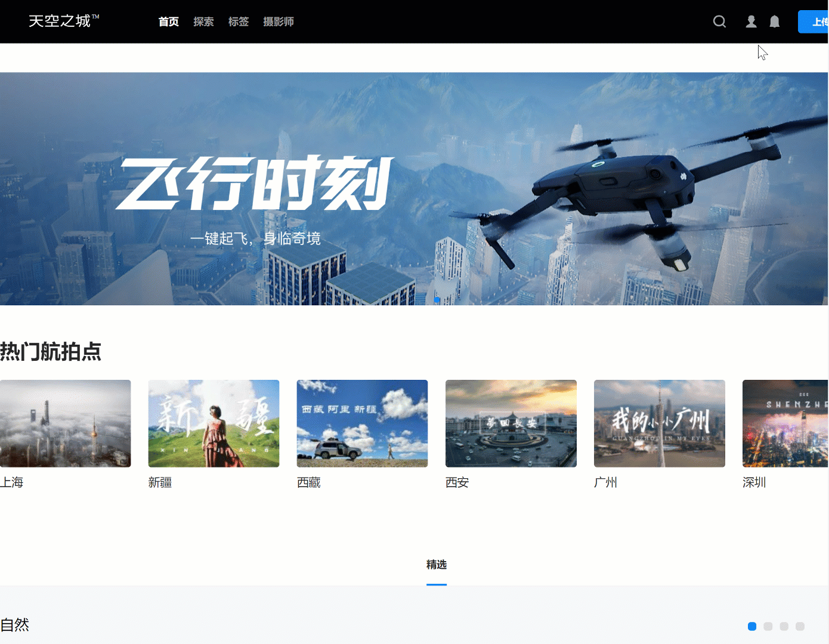Open the 西安 location thumbnail

[511, 423]
